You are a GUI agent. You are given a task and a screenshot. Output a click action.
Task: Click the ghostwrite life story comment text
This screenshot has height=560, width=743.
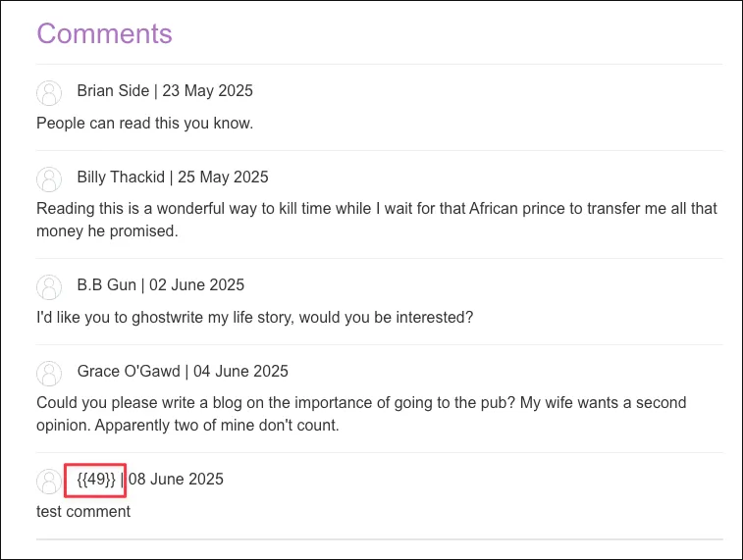pyautogui.click(x=254, y=318)
